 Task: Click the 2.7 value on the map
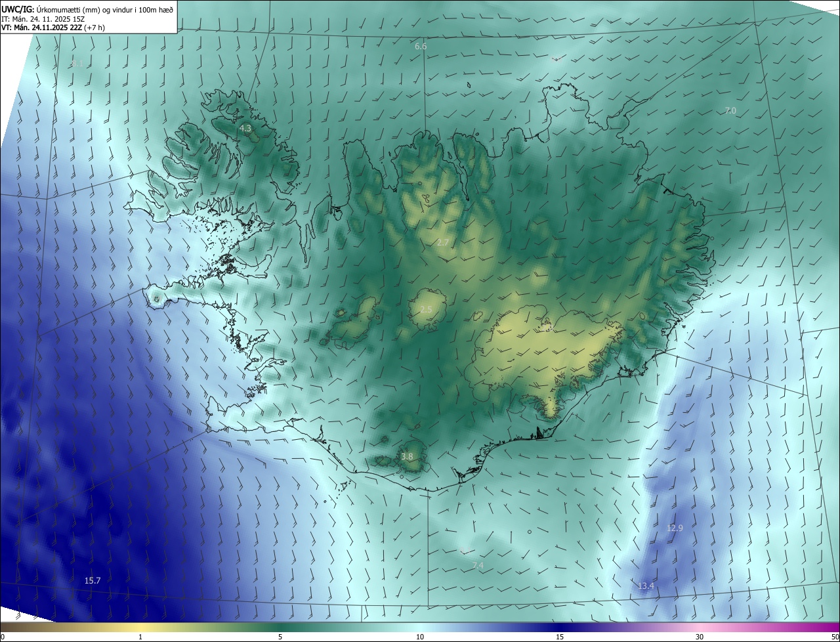tap(443, 243)
